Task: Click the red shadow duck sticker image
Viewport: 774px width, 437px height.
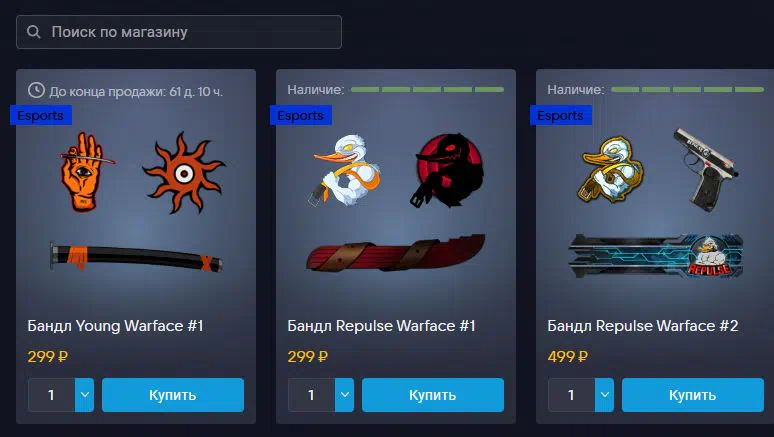Action: tap(447, 170)
